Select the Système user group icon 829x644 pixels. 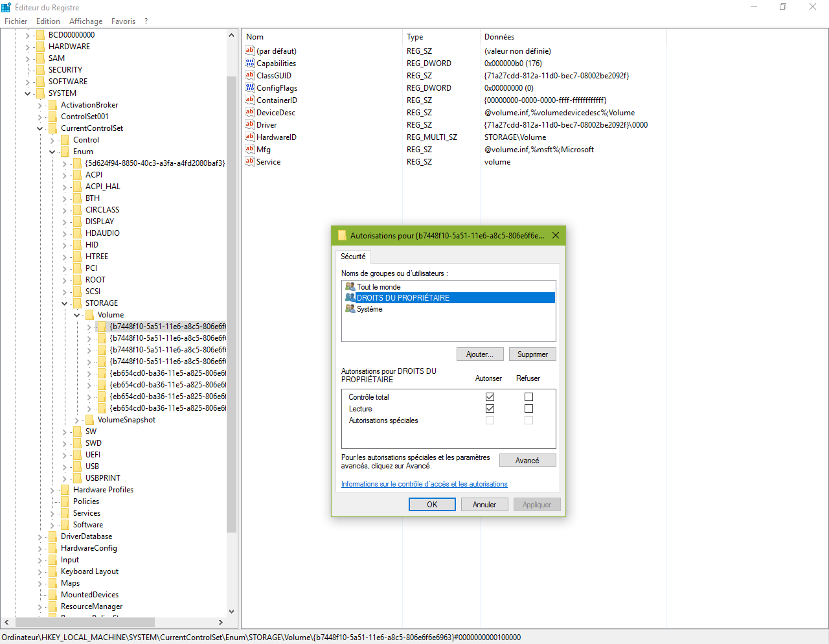click(x=350, y=309)
